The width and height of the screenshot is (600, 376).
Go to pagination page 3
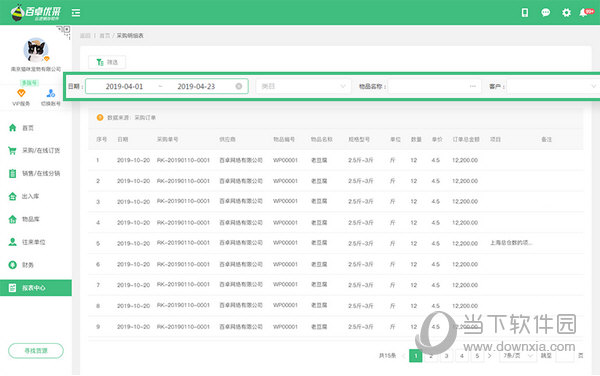[x=446, y=356]
